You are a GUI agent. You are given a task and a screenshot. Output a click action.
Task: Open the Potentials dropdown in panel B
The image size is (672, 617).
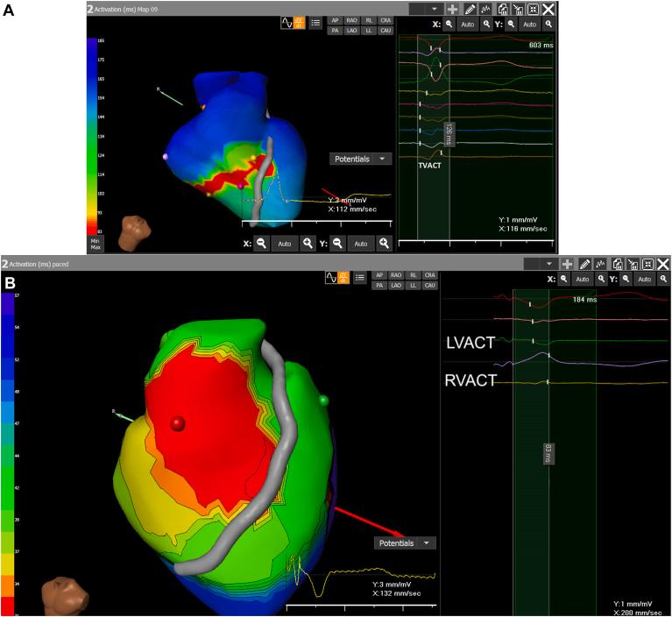[405, 543]
